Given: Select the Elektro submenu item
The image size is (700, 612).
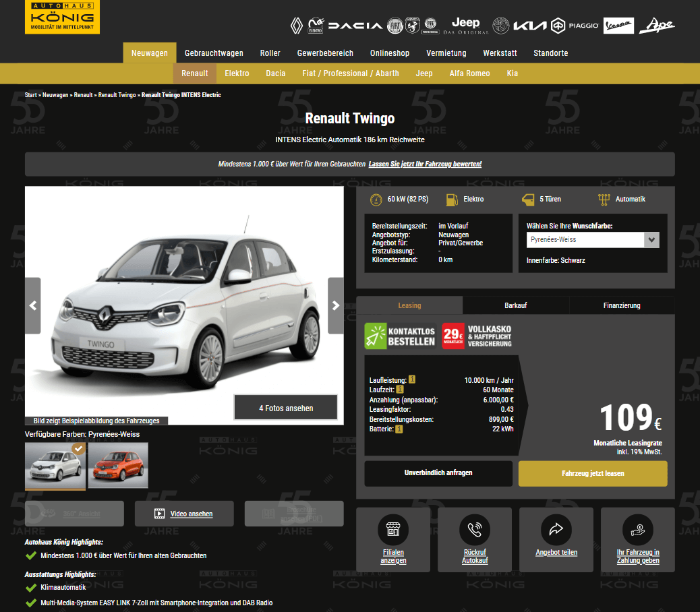Looking at the screenshot, I should click(x=237, y=73).
